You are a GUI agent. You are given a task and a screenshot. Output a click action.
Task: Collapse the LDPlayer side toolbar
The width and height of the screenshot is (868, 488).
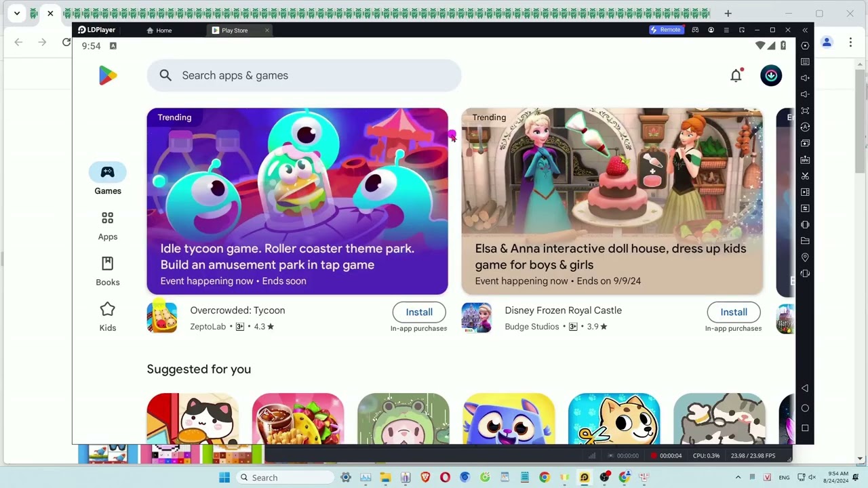tap(805, 30)
